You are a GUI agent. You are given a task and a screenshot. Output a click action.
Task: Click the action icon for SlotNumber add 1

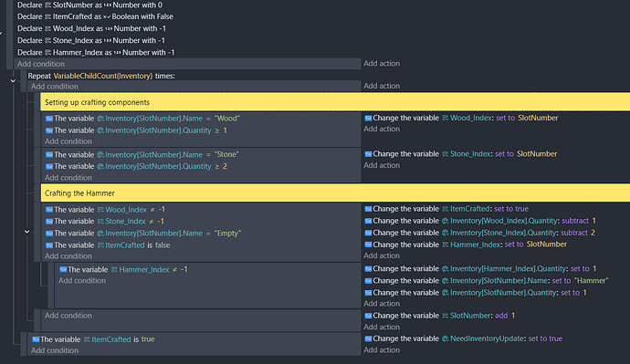point(368,316)
